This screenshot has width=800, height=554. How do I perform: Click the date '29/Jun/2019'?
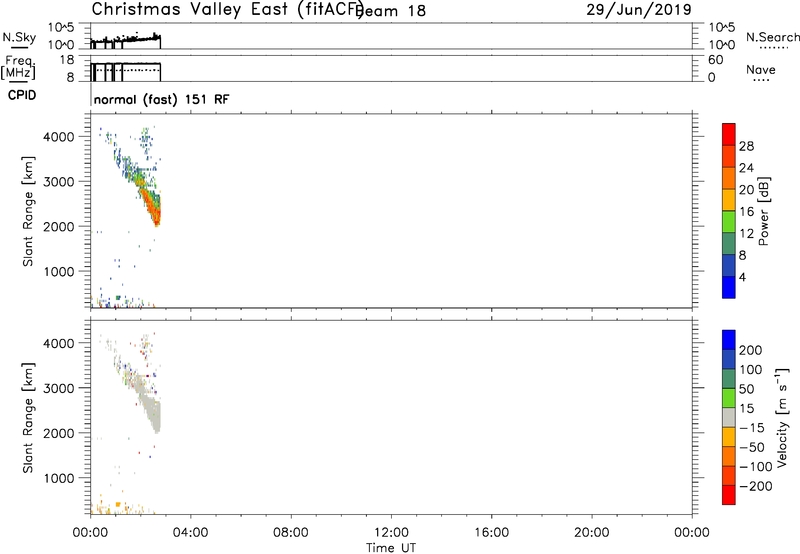tap(639, 10)
